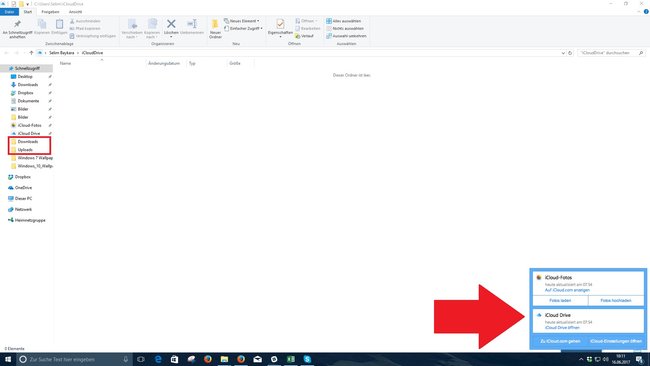Open the Datei menu tab
This screenshot has width=650, height=366.
[x=9, y=12]
